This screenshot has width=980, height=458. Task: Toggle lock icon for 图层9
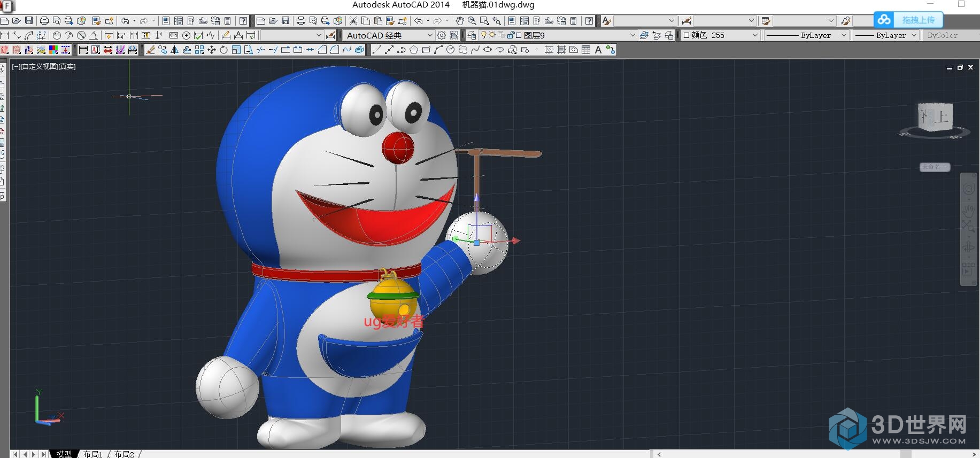tap(511, 35)
